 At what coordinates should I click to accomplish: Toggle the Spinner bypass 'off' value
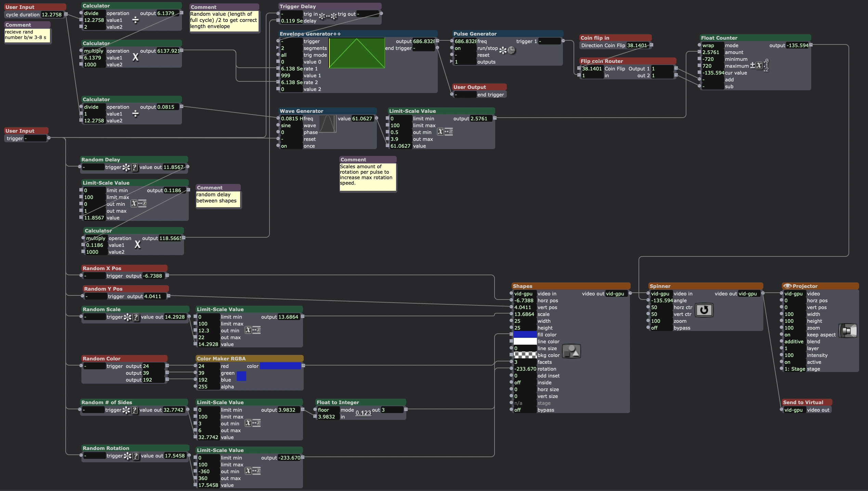click(661, 328)
